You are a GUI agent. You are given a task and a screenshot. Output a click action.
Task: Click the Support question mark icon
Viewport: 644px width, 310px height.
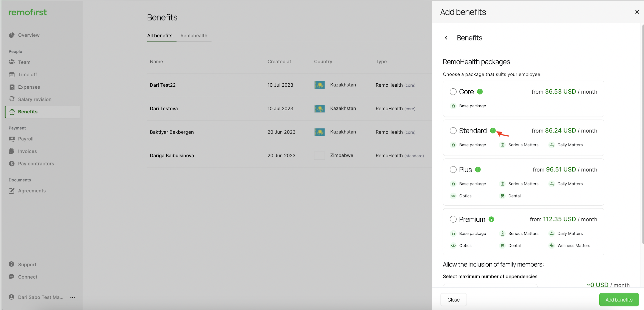tap(11, 264)
